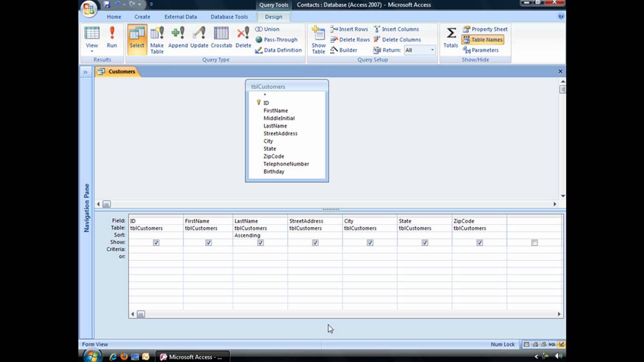This screenshot has height=362, width=644.
Task: Check Show box in the empty column
Action: click(x=534, y=242)
